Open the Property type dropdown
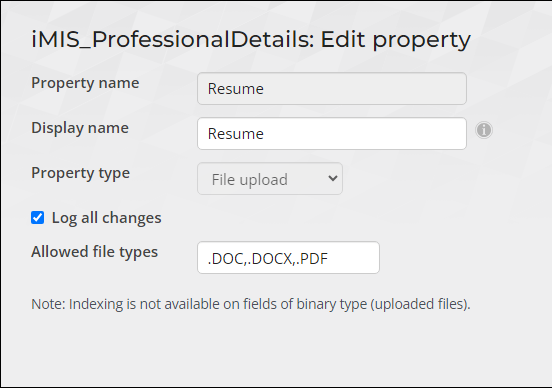 point(270,179)
